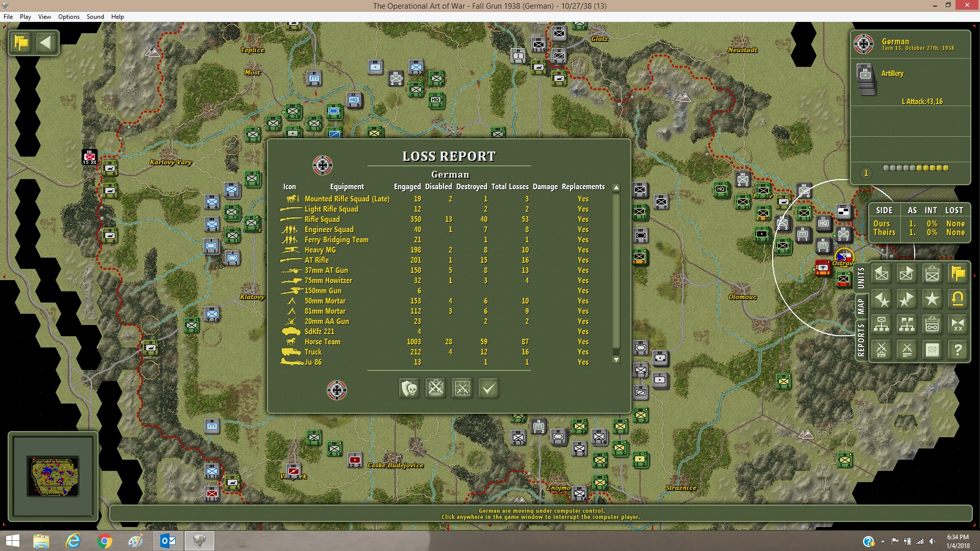Click the volume speaker tray icon
980x551 pixels.
[933, 541]
